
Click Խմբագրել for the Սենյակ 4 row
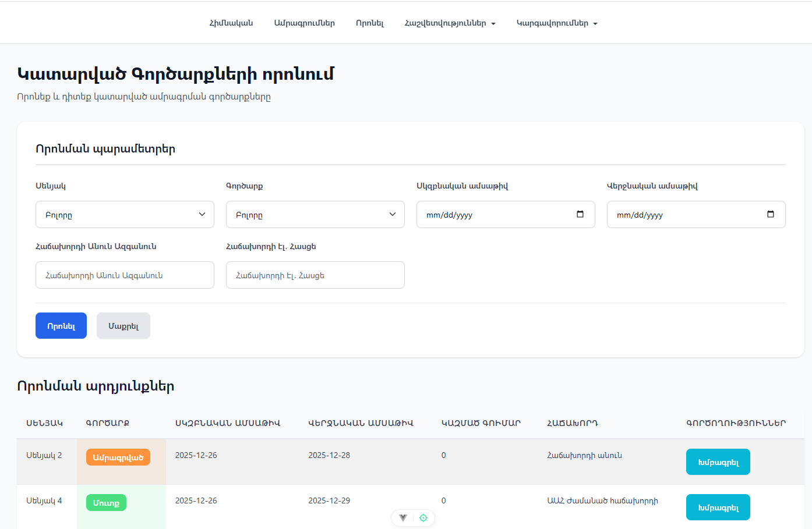click(718, 507)
